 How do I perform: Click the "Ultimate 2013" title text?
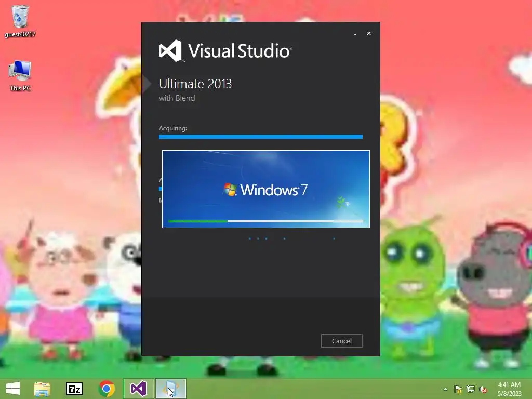(x=195, y=84)
